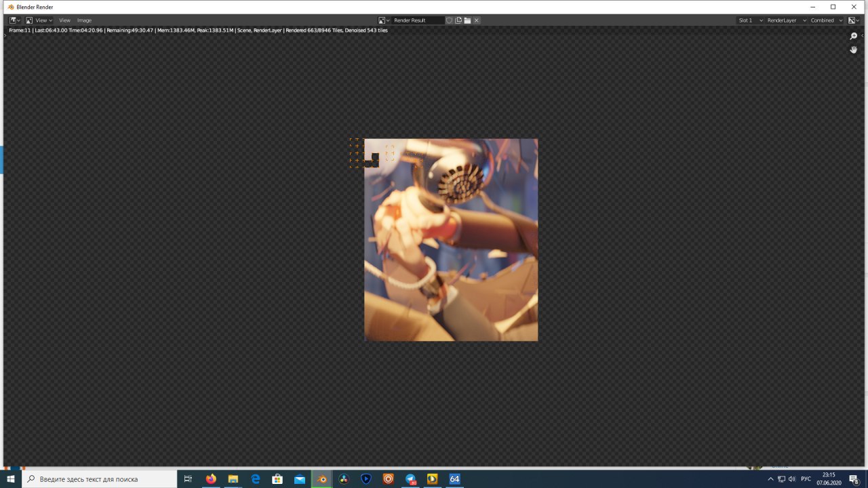Open the 64 app from taskbar
868x488 pixels.
(455, 479)
